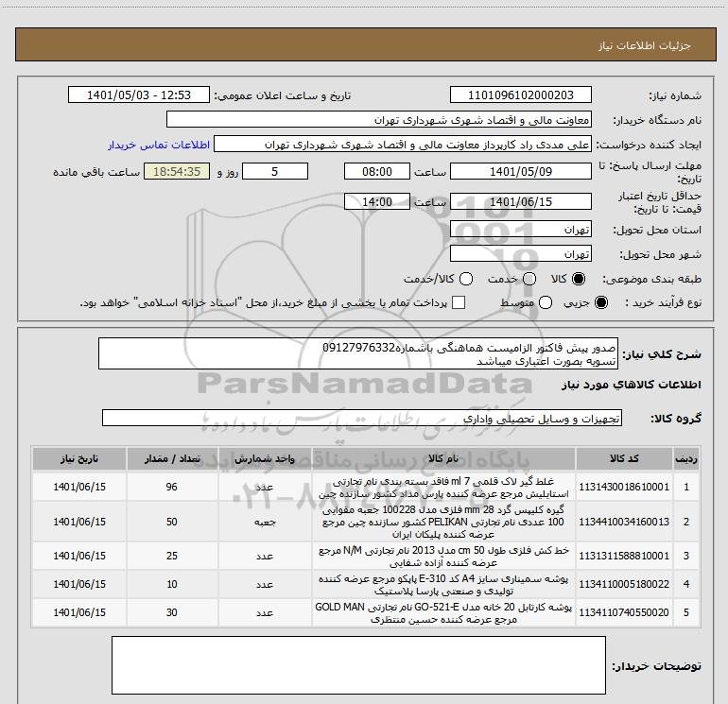
Task: Click the خط کش فلزی 50 cm item name
Action: (443, 556)
